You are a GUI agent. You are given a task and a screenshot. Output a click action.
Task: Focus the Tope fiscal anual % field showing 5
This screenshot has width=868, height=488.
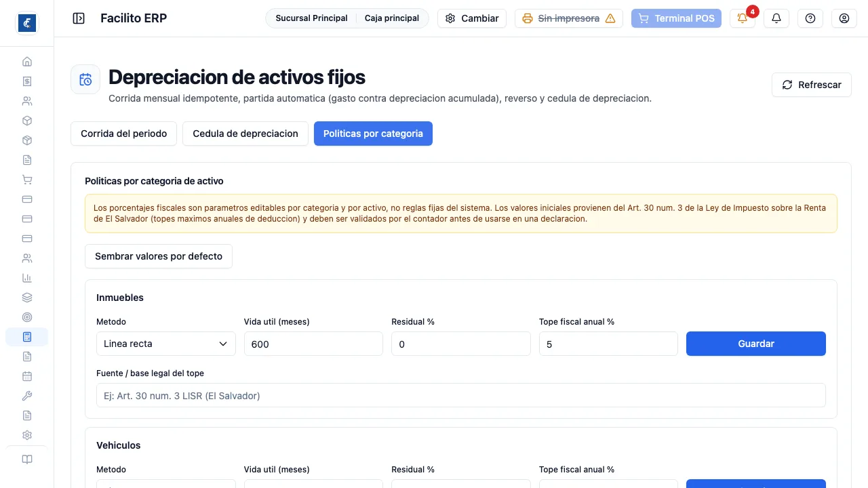coord(608,344)
